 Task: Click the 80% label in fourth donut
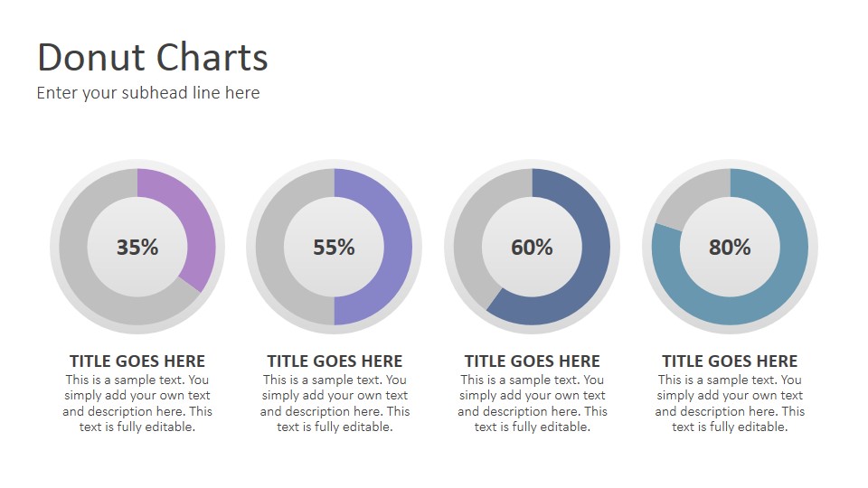point(730,248)
